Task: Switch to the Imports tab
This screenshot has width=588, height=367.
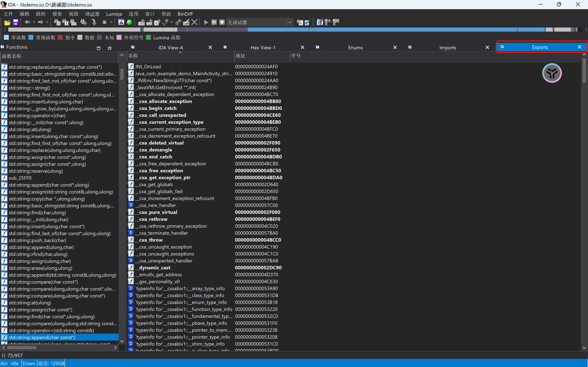Action: pyautogui.click(x=447, y=48)
